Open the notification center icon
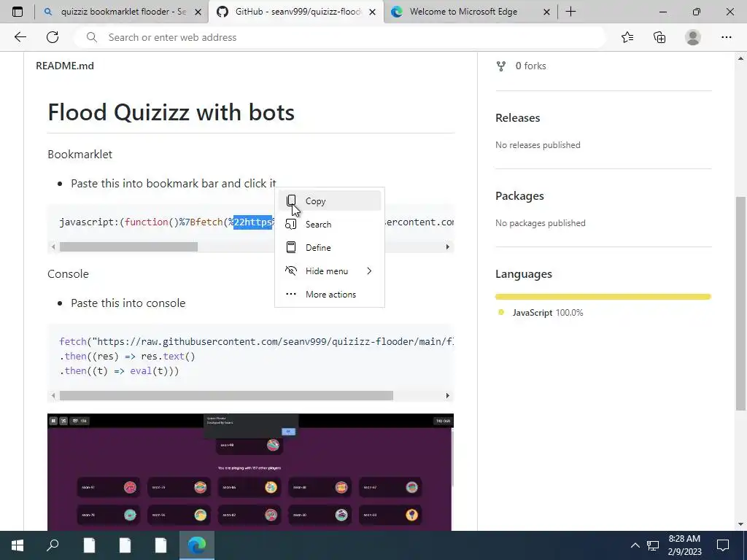The width and height of the screenshot is (747, 560). coord(723,545)
